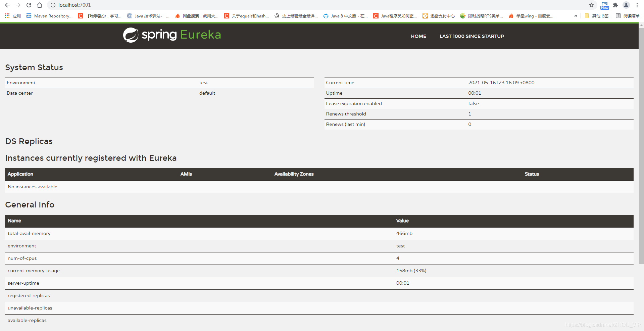Expand hidden bookmarks with the double chevron
Image resolution: width=644 pixels, height=331 pixels.
point(576,16)
